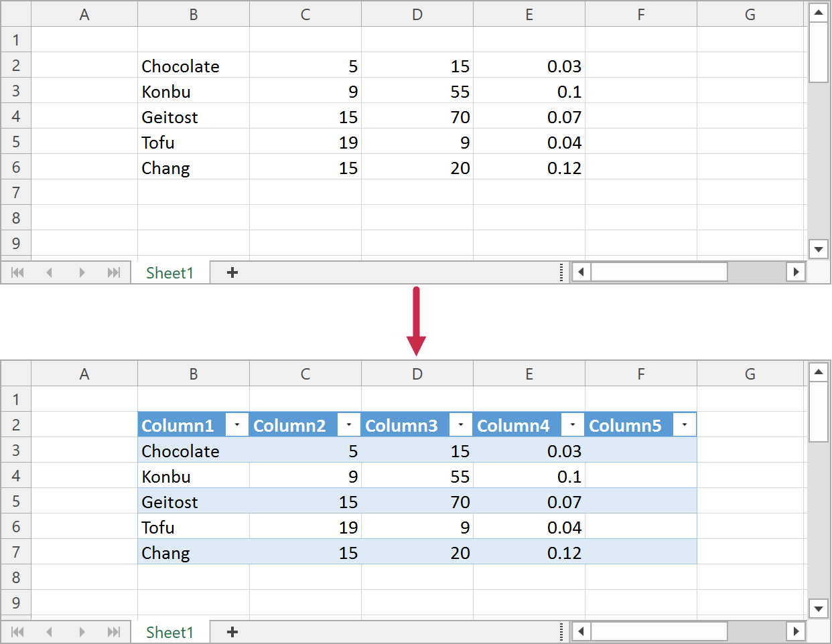Go to previous sheet in the bottom spreadsheet
The height and width of the screenshot is (644, 832).
pos(49,632)
